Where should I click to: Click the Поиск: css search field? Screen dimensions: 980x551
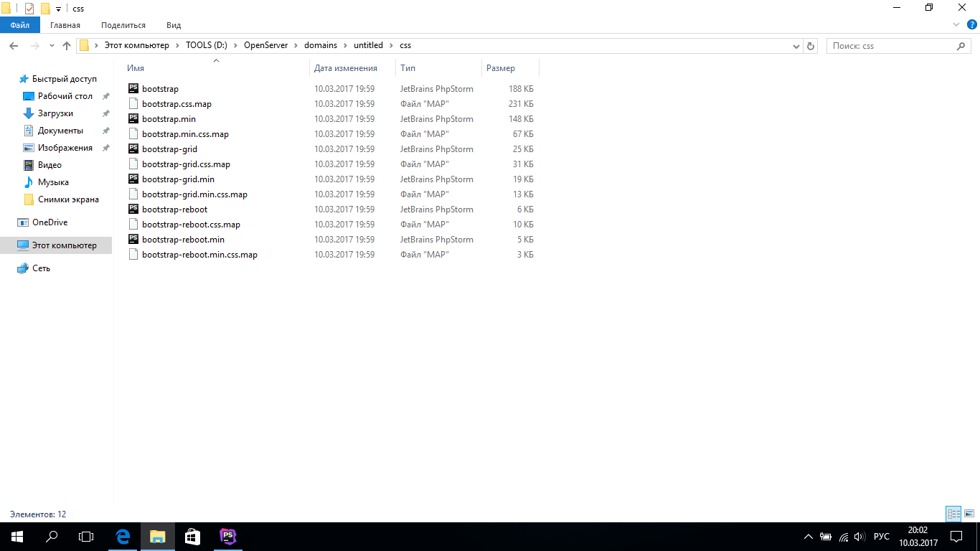890,46
